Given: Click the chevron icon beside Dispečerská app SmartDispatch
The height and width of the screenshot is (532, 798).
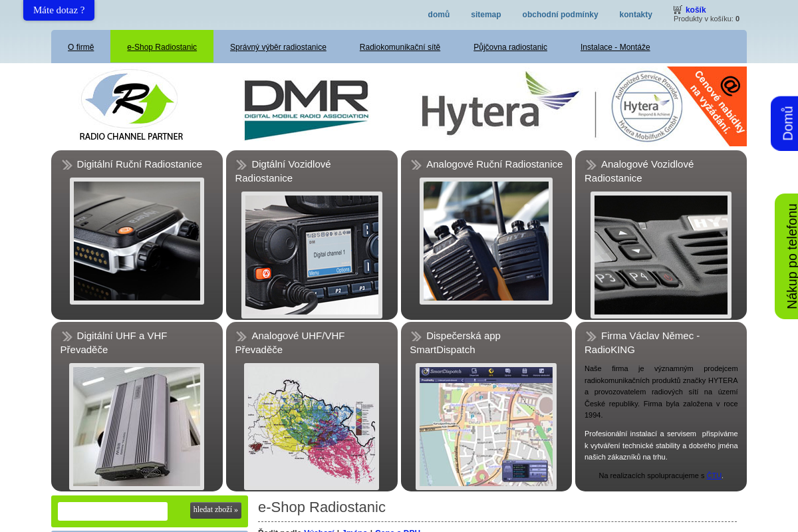Looking at the screenshot, I should (x=416, y=335).
